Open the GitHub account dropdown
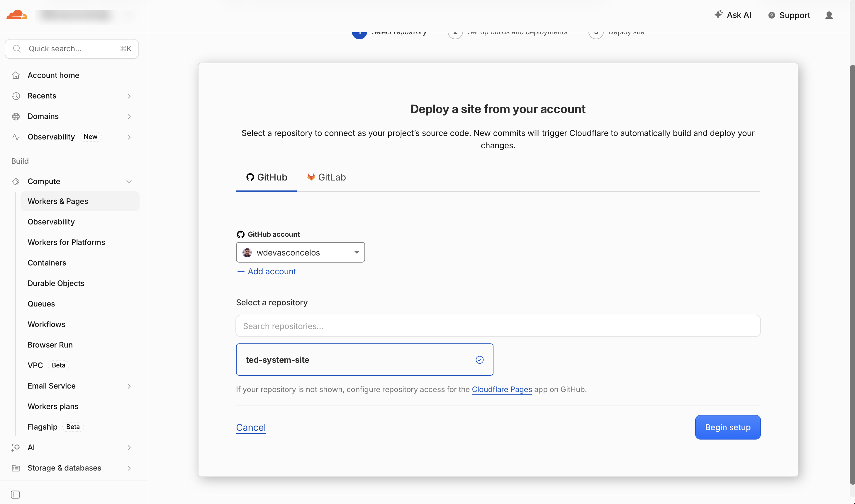 (x=301, y=252)
